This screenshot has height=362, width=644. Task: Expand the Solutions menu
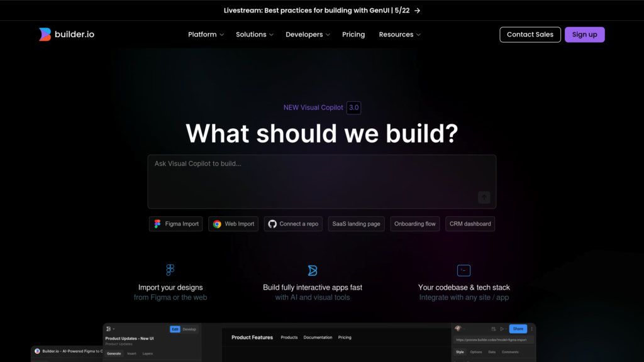tap(254, 35)
